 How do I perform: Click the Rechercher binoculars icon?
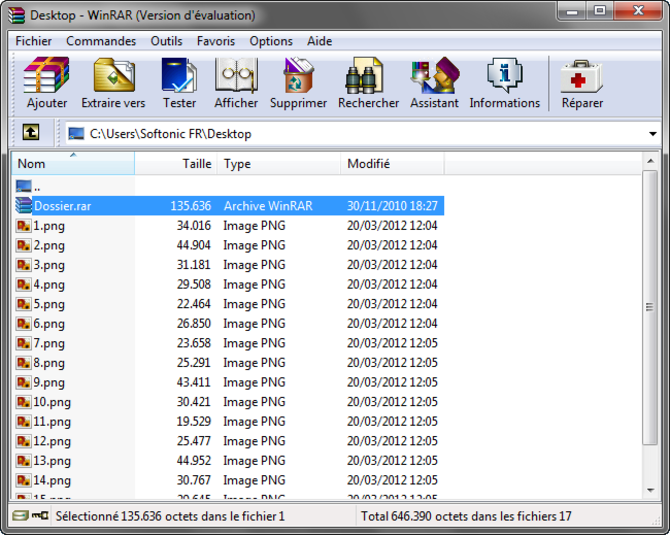point(364,75)
